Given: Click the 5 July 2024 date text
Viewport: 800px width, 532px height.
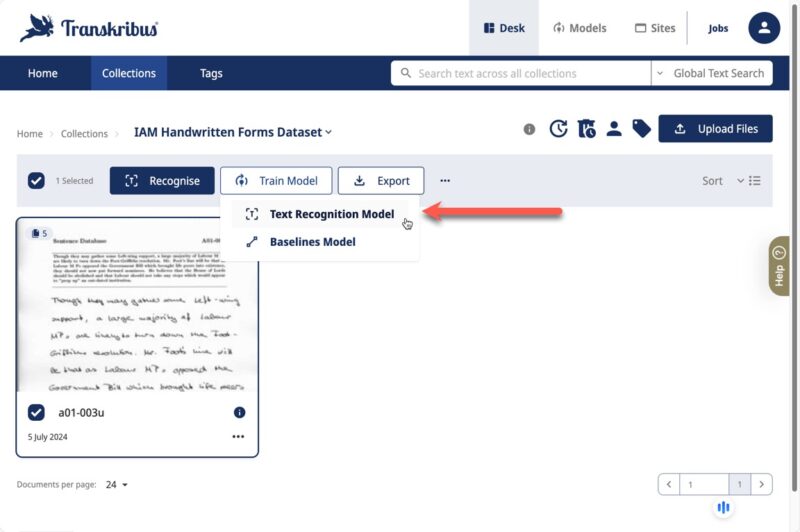Looking at the screenshot, I should click(47, 437).
